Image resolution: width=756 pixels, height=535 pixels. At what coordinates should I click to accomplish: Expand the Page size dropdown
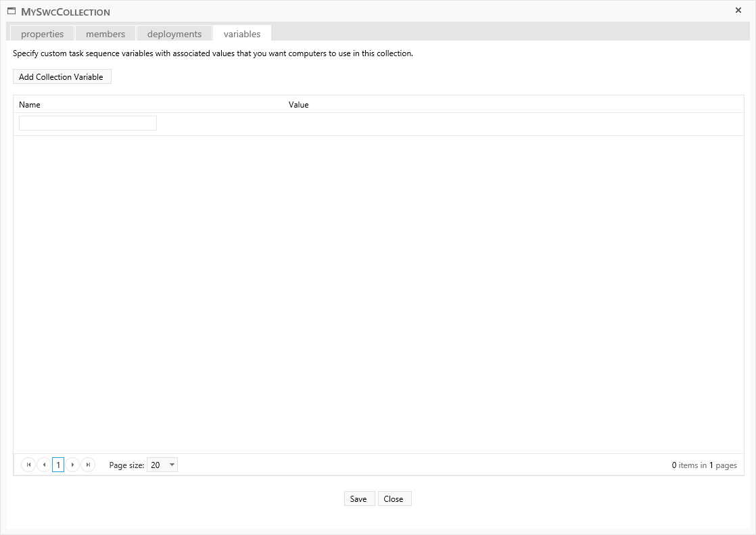172,465
